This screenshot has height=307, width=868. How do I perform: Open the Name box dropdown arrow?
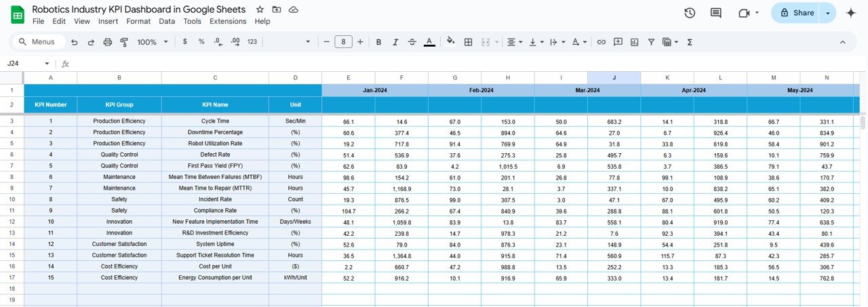coord(47,64)
